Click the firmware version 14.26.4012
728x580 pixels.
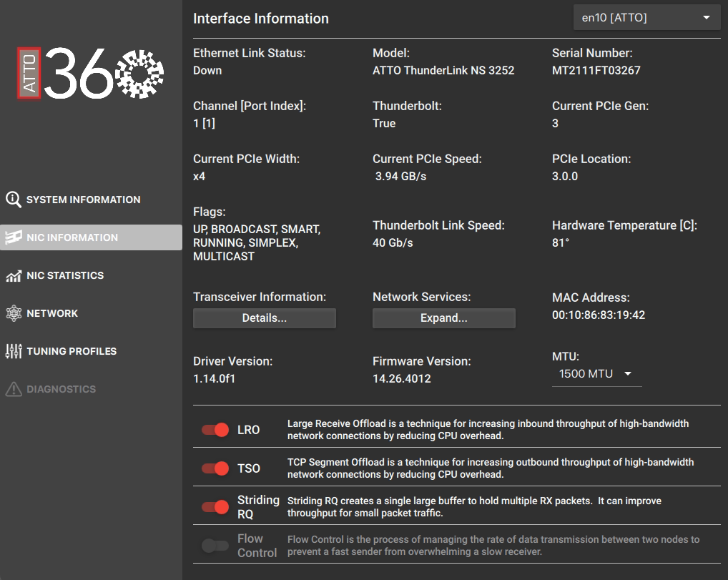(x=402, y=379)
